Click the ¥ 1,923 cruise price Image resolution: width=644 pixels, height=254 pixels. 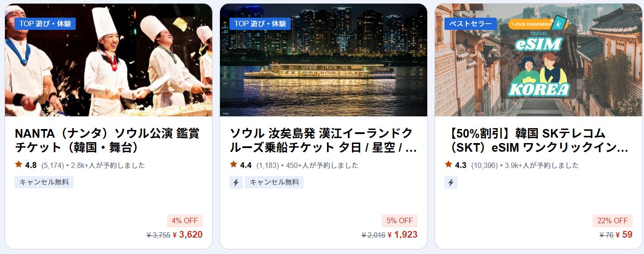[402, 235]
